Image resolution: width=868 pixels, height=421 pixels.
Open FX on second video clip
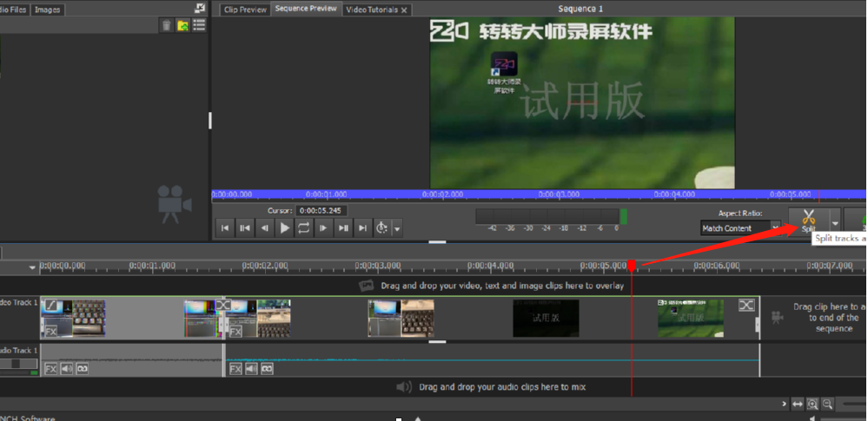pos(235,332)
